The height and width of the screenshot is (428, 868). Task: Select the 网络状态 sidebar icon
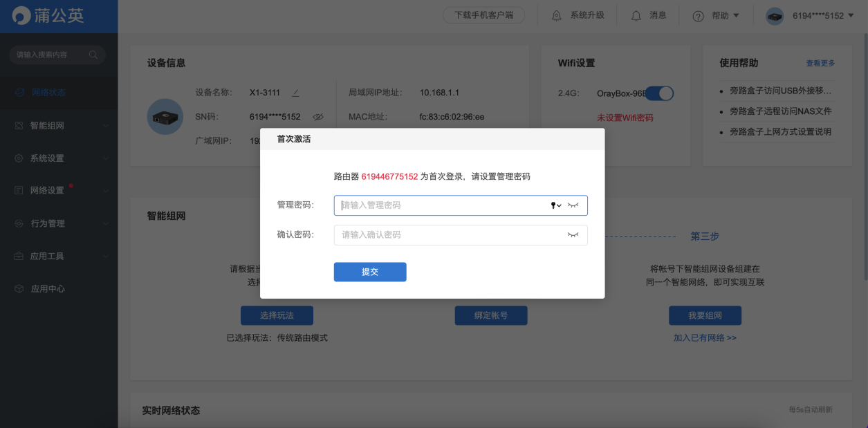coord(18,92)
